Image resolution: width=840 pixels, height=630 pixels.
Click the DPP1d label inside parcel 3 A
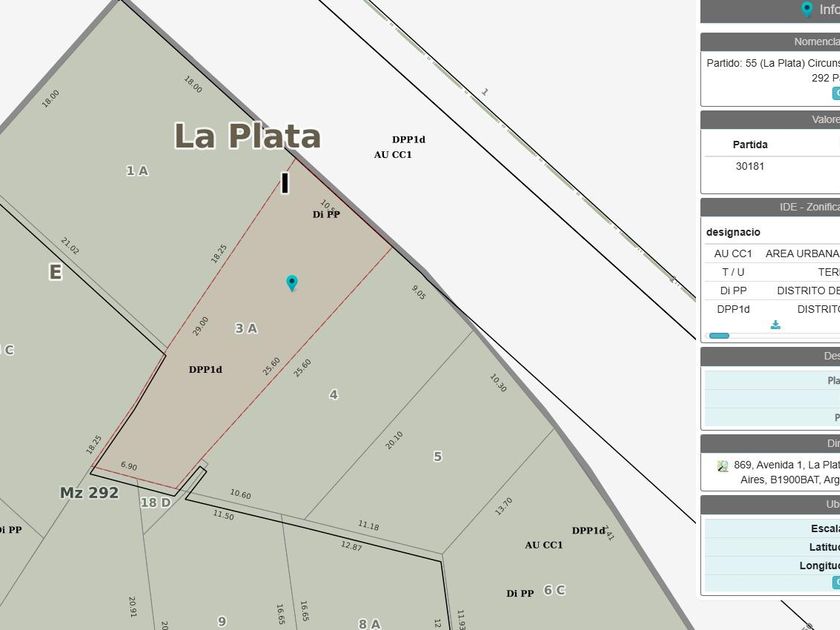pyautogui.click(x=205, y=370)
